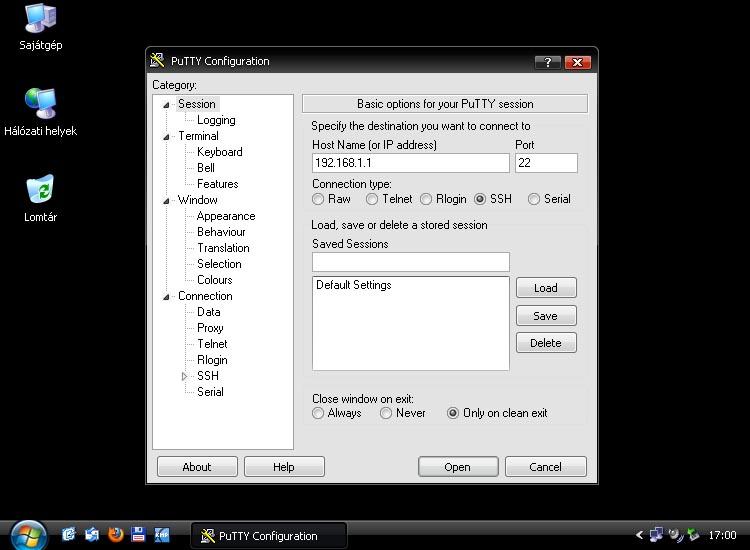Click the question mark help button
Screen dimensions: 750x550
(x=548, y=62)
